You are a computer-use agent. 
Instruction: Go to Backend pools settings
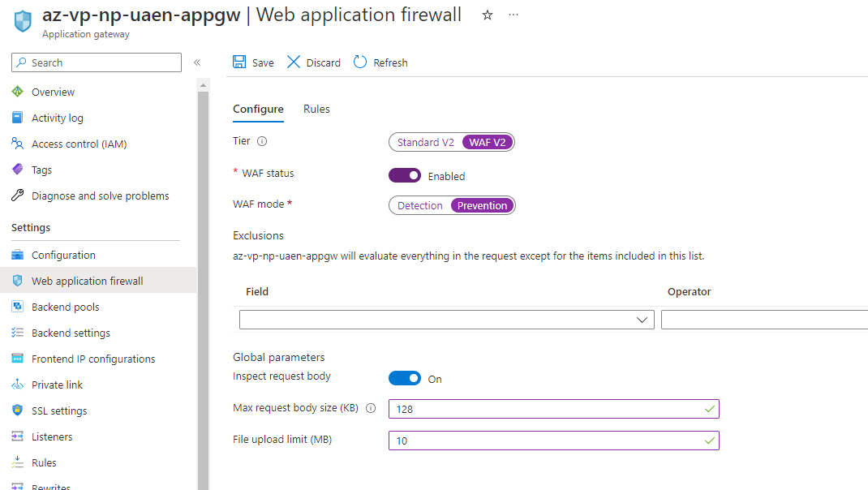66,307
